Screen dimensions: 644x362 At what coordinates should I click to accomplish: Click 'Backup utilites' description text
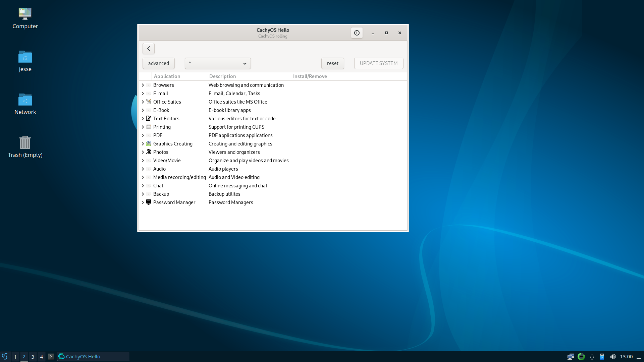point(224,194)
